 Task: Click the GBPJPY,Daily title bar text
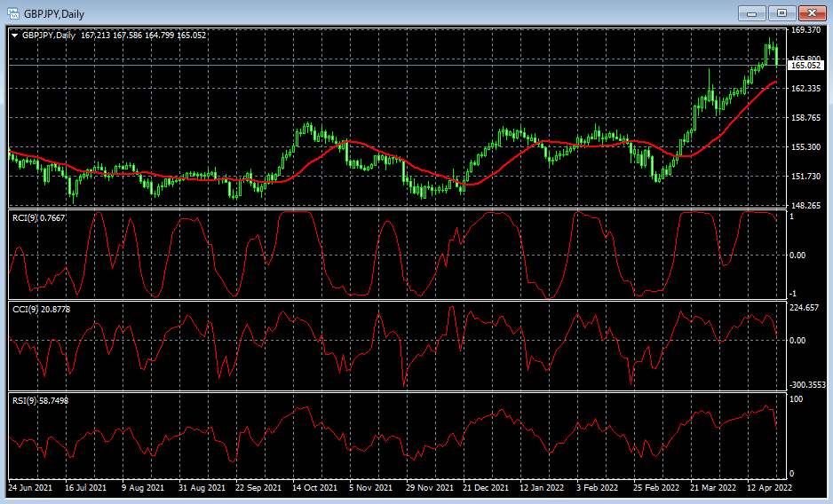[x=54, y=13]
